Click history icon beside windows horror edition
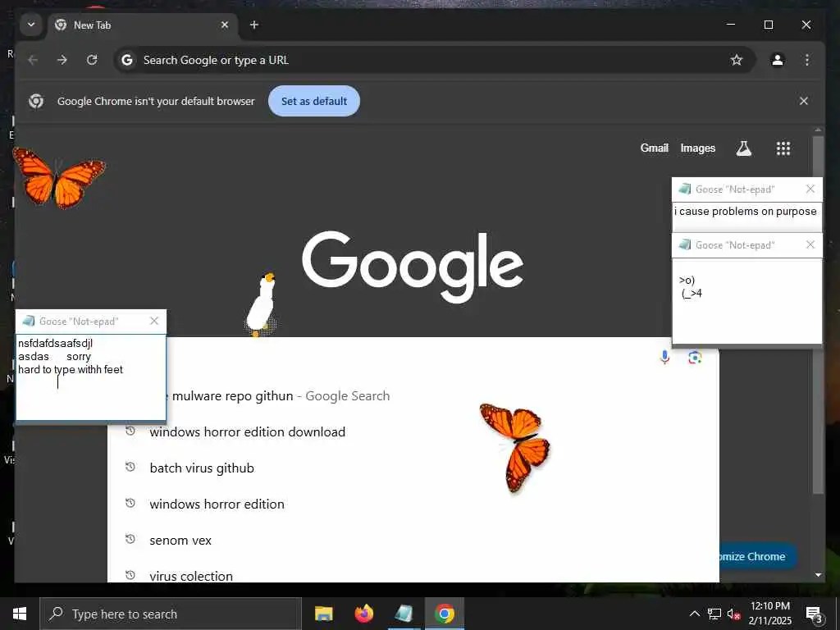 [x=130, y=503]
